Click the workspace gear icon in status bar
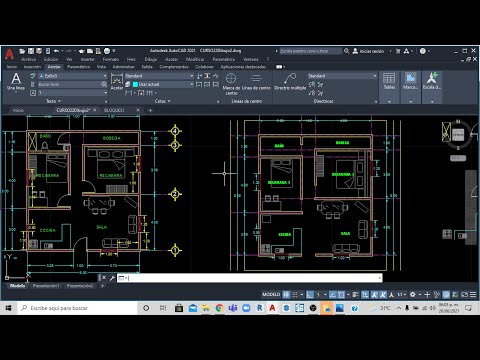Image resolution: width=480 pixels, height=360 pixels. 413,294
